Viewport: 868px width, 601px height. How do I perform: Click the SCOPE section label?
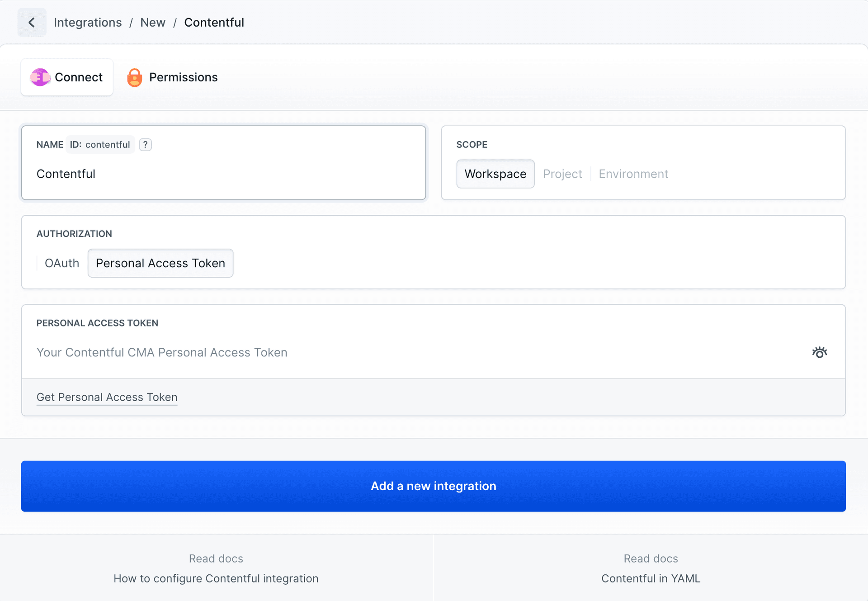coord(472,145)
